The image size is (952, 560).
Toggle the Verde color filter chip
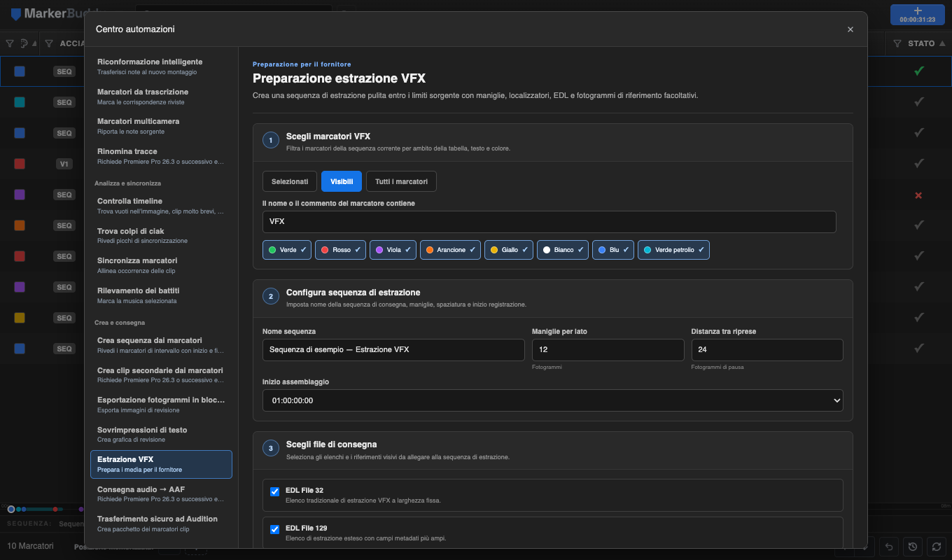(x=287, y=250)
